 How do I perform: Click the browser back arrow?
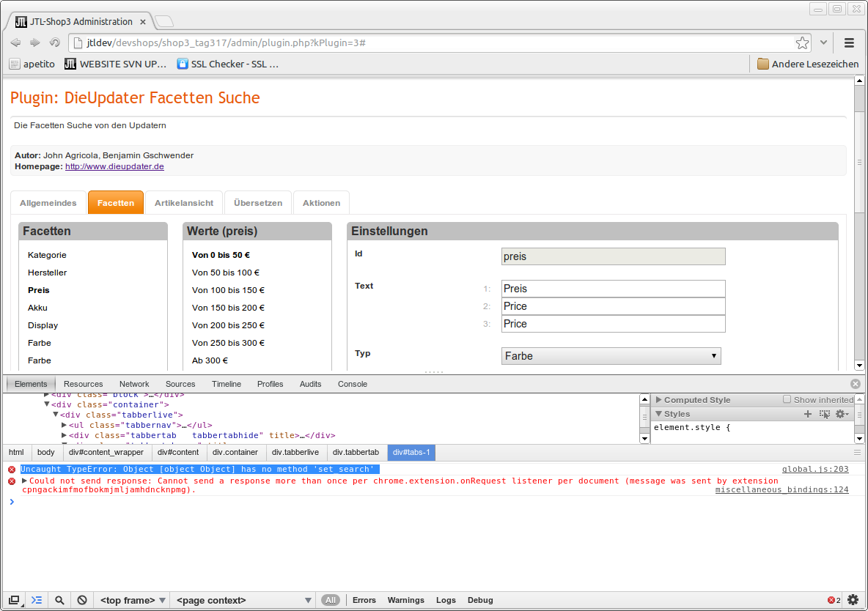(15, 42)
